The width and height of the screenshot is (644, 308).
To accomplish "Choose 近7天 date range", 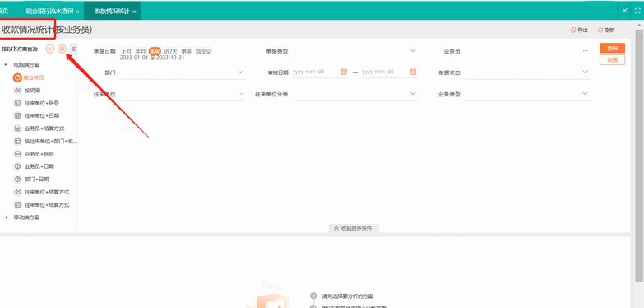I will click(171, 51).
